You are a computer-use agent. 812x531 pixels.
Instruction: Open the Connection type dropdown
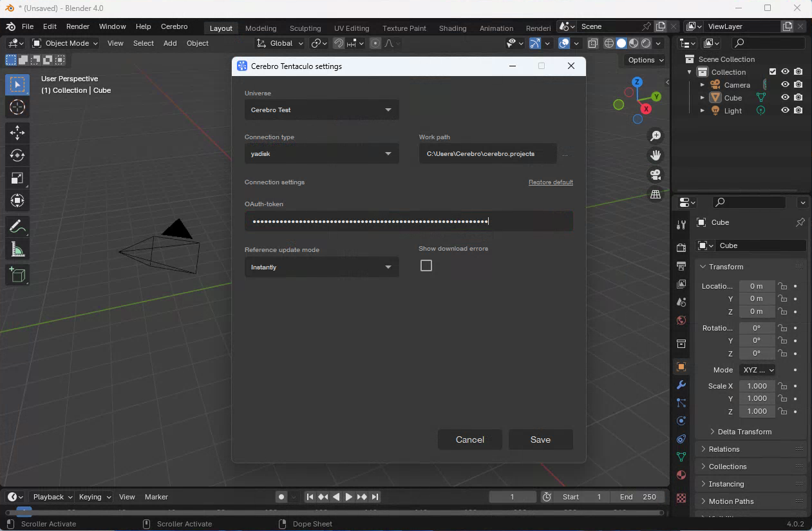(x=322, y=153)
